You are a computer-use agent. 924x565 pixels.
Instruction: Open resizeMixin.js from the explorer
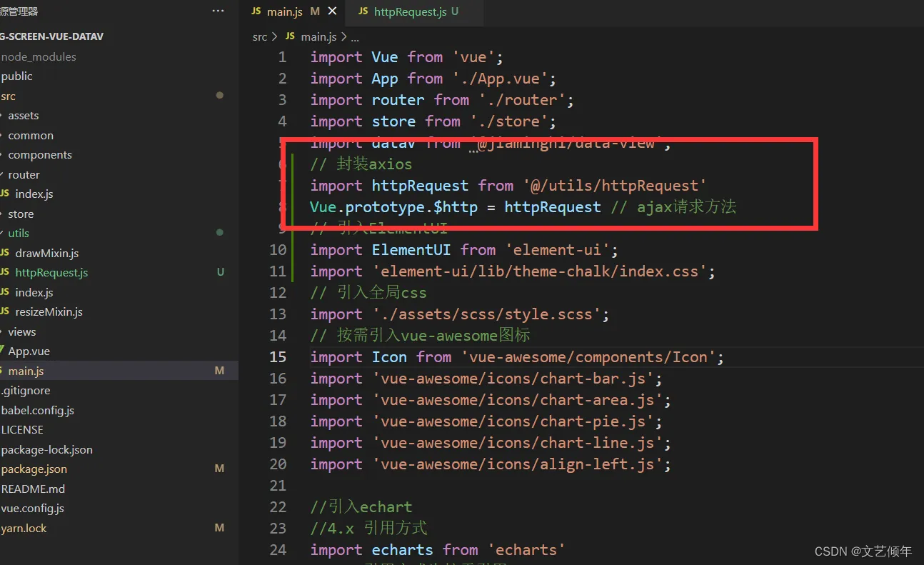[x=49, y=311]
